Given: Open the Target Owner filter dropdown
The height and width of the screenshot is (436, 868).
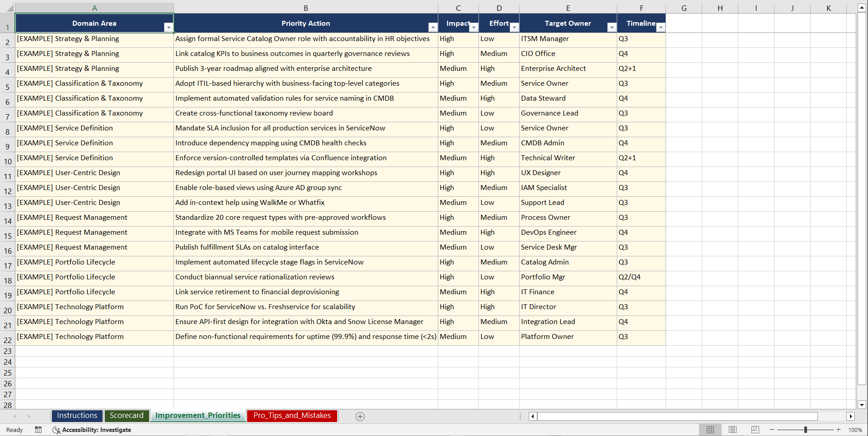Looking at the screenshot, I should 612,27.
